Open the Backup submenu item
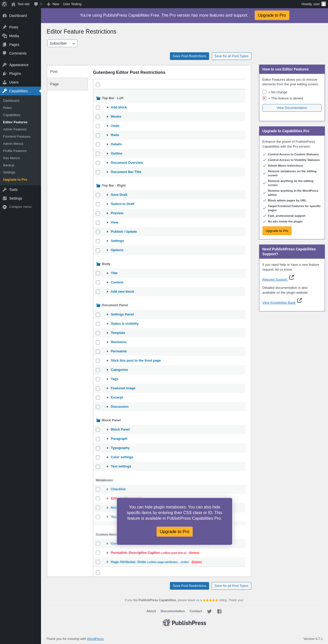 [9, 165]
